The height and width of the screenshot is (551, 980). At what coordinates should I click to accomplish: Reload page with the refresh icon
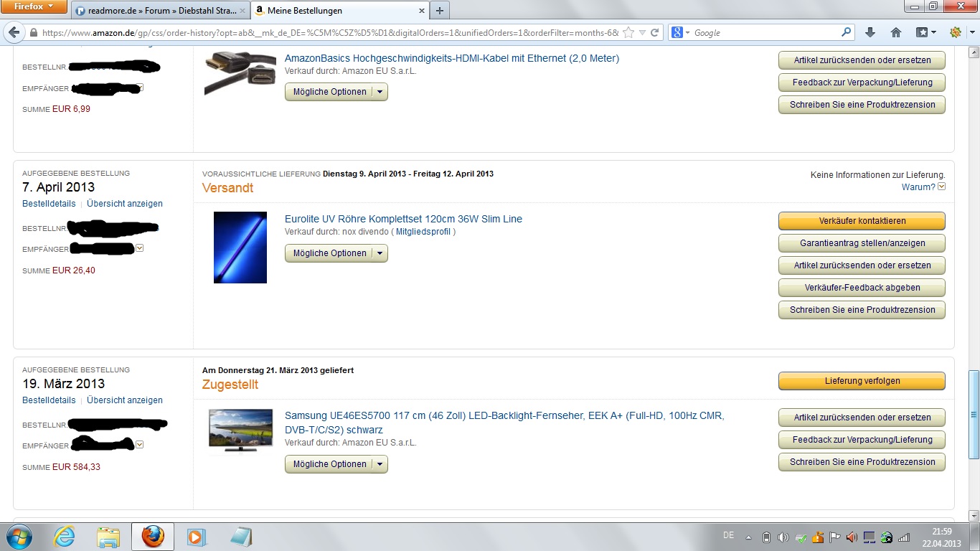click(655, 32)
